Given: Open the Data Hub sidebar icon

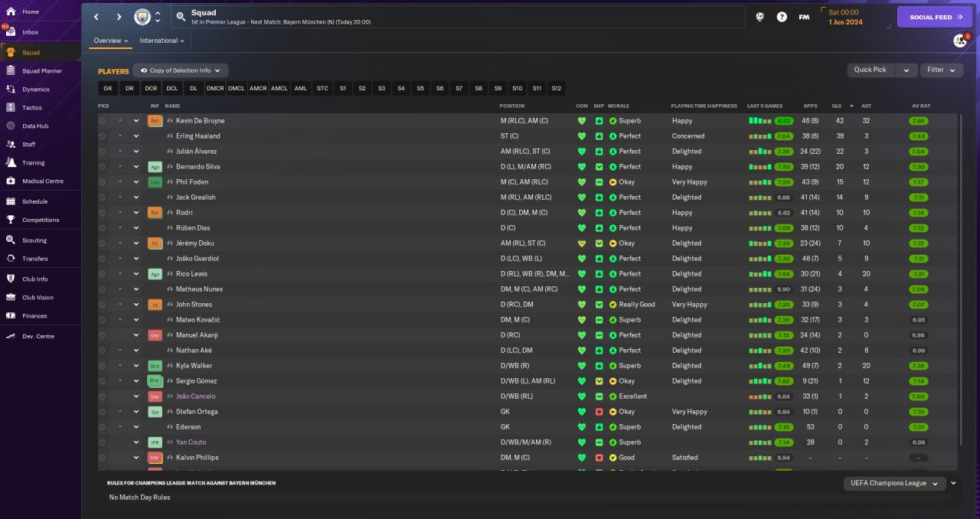Looking at the screenshot, I should click(x=11, y=126).
